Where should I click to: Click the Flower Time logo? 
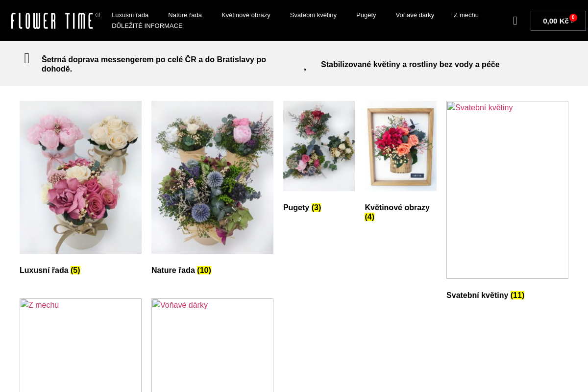click(51, 21)
